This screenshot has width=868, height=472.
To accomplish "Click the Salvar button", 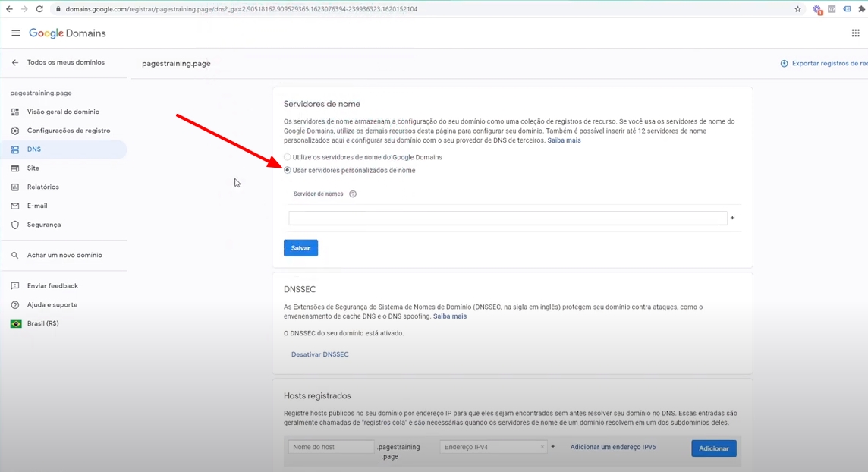I will point(300,248).
